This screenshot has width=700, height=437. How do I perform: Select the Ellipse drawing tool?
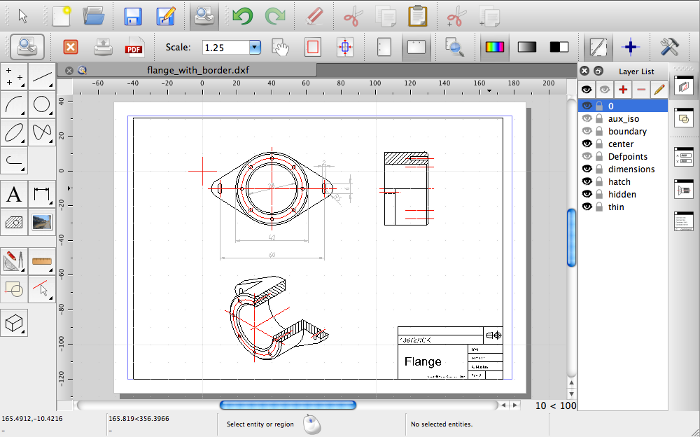point(15,131)
